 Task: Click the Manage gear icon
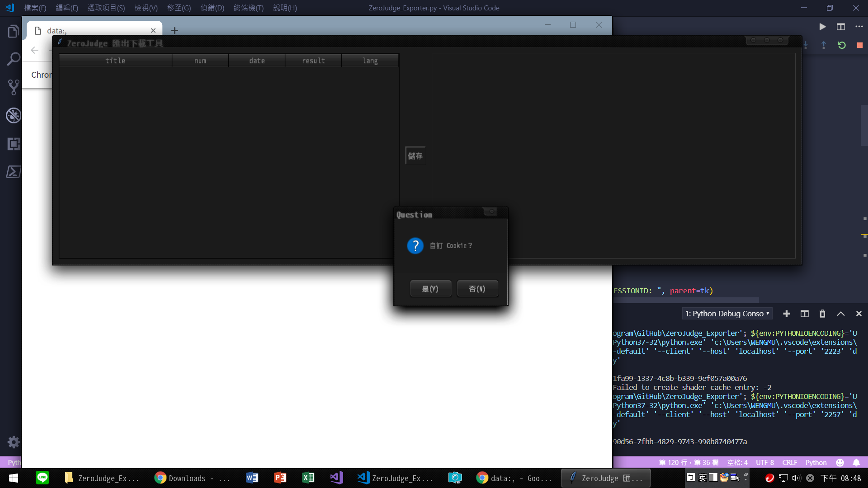tap(13, 442)
